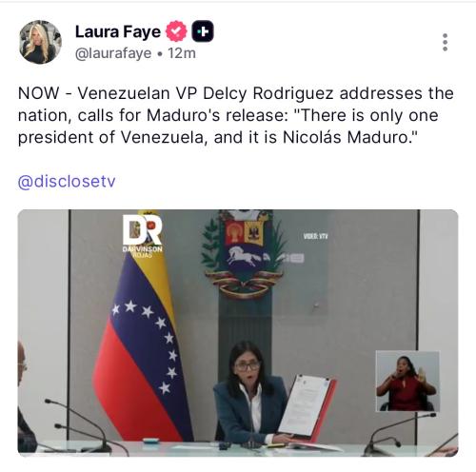
Task: Open the embedded video thumbnail
Action: 238,333
